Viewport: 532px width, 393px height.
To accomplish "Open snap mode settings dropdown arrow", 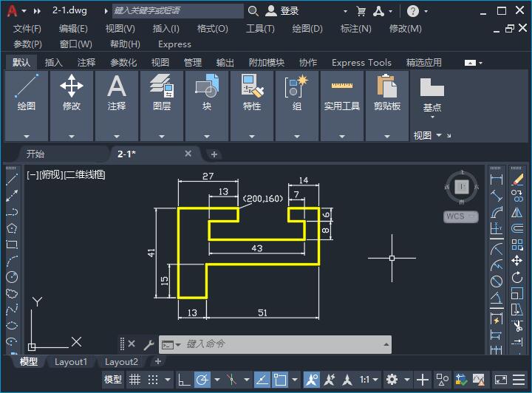I will (168, 380).
